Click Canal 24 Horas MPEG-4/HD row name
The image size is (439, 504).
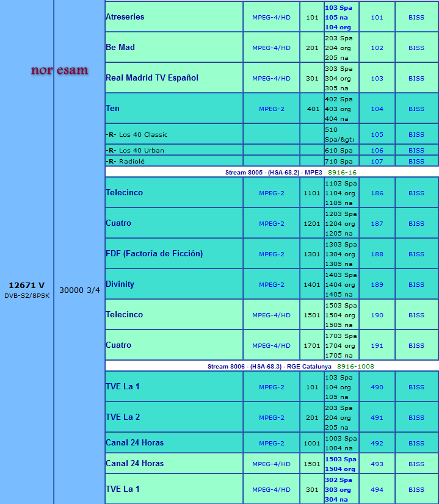pyautogui.click(x=134, y=464)
